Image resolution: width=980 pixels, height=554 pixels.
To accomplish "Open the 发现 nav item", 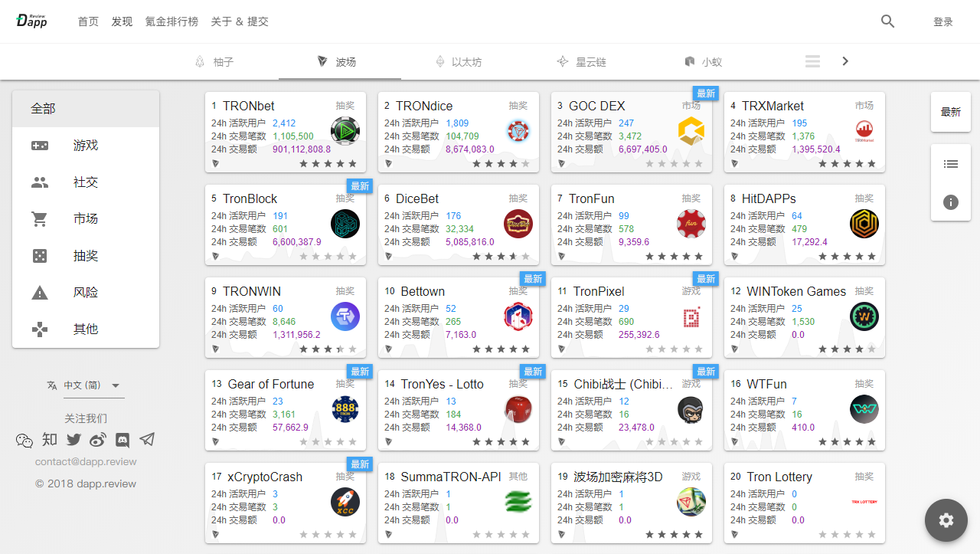I will (x=122, y=21).
